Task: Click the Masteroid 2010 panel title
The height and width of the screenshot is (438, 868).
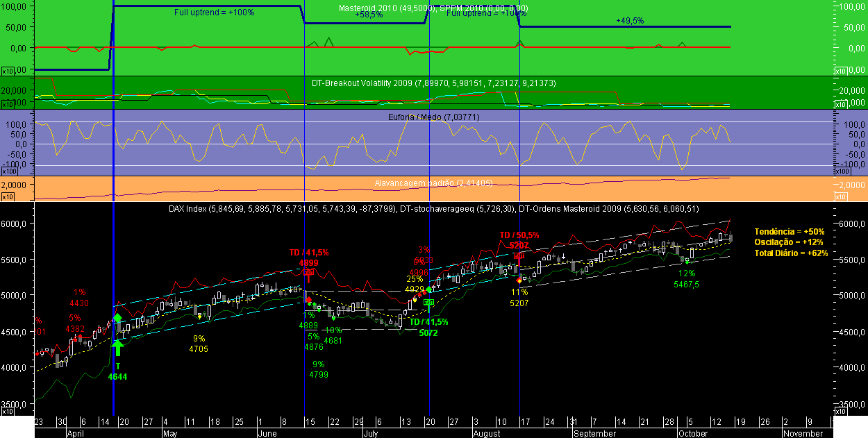Action: pyautogui.click(x=435, y=8)
